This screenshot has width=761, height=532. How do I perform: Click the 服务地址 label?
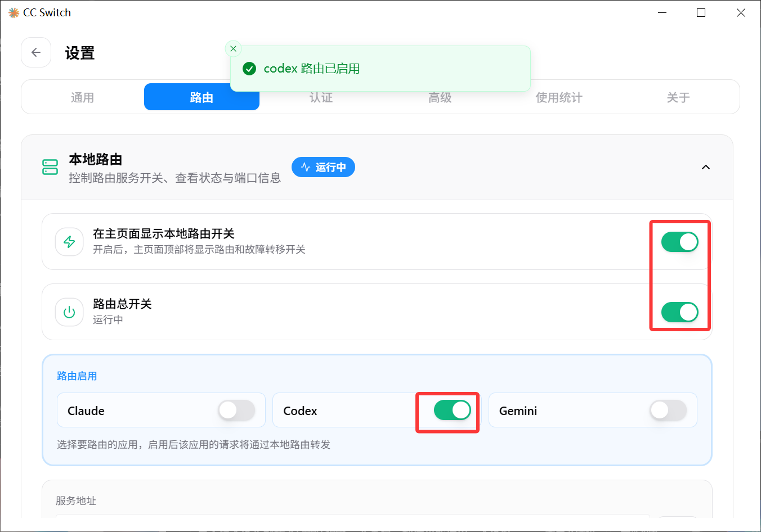point(76,501)
